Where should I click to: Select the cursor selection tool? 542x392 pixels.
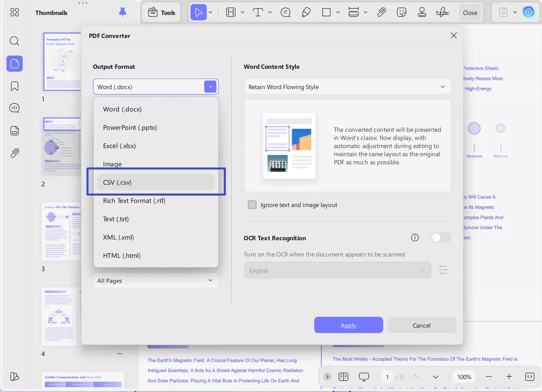[x=199, y=13]
